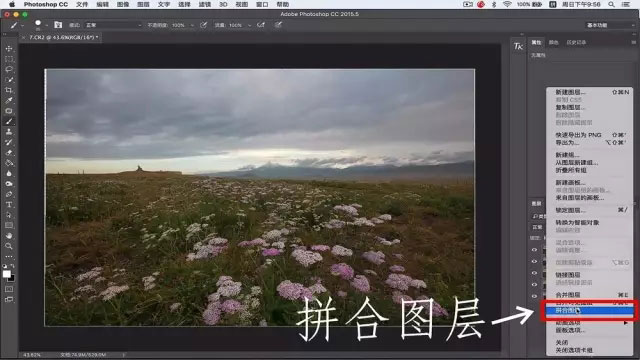
Task: Switch to the 历史记录 panel tab
Action: [576, 42]
